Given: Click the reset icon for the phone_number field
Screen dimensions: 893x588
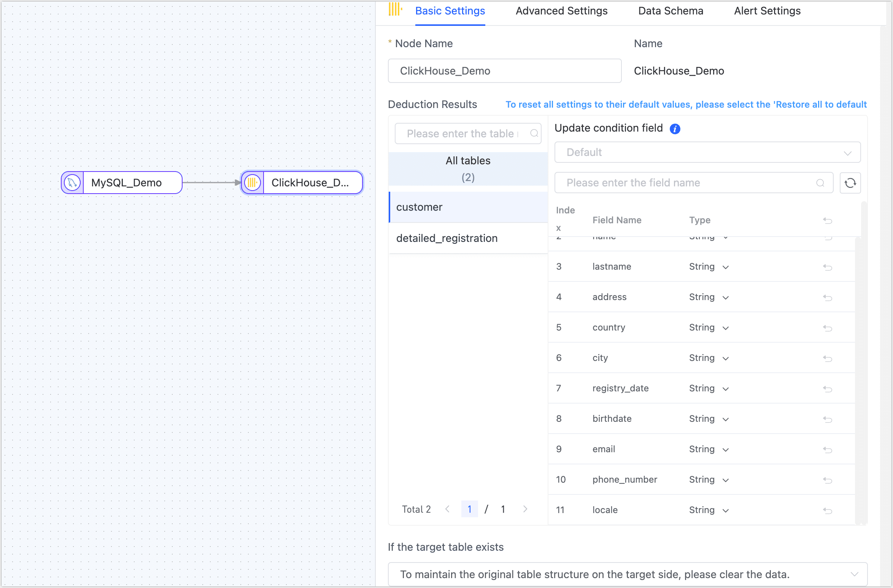Looking at the screenshot, I should (828, 480).
